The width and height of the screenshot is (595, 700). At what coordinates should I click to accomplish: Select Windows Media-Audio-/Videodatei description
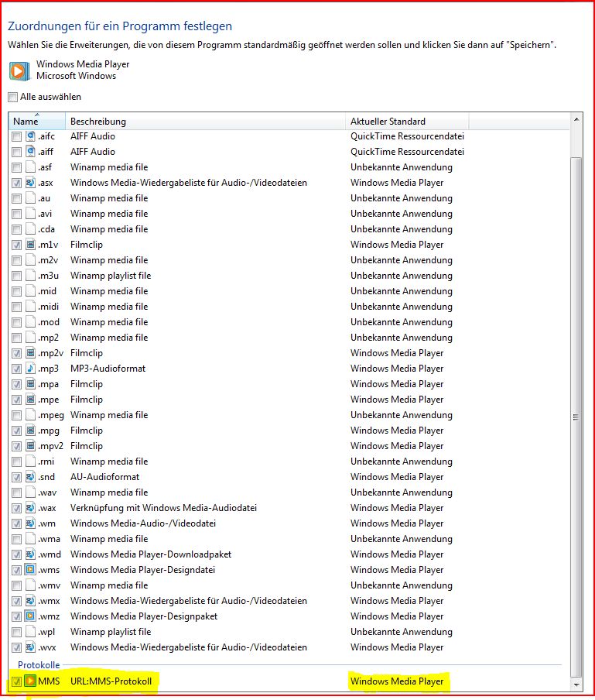click(x=143, y=523)
